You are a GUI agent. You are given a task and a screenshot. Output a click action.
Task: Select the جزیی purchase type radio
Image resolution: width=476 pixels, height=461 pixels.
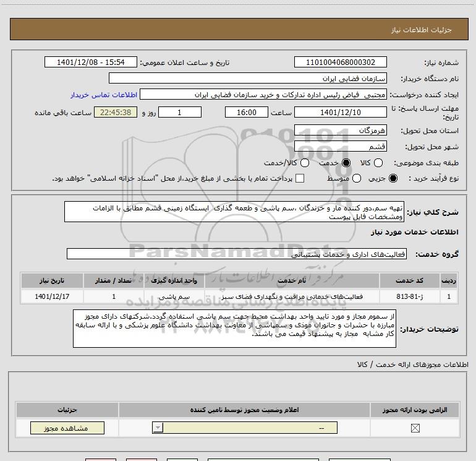393,178
